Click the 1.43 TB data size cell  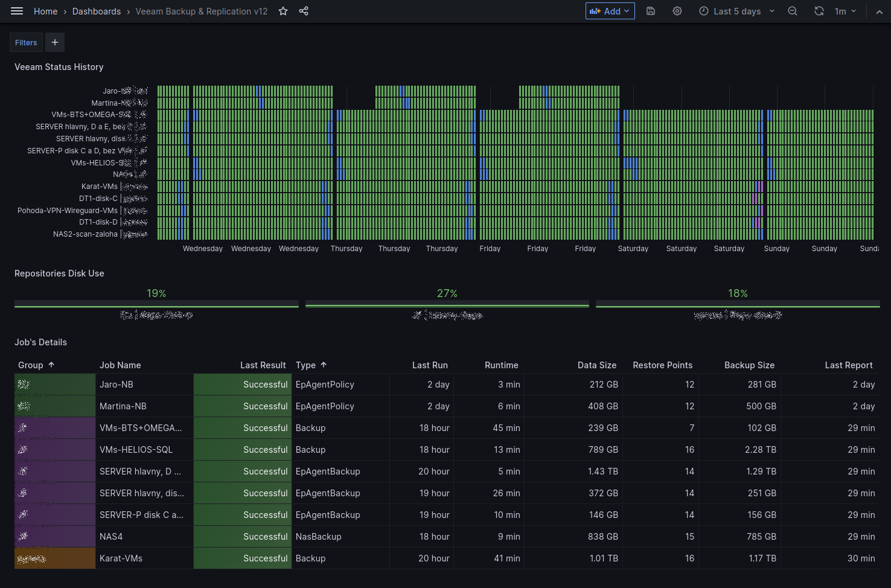point(573,471)
